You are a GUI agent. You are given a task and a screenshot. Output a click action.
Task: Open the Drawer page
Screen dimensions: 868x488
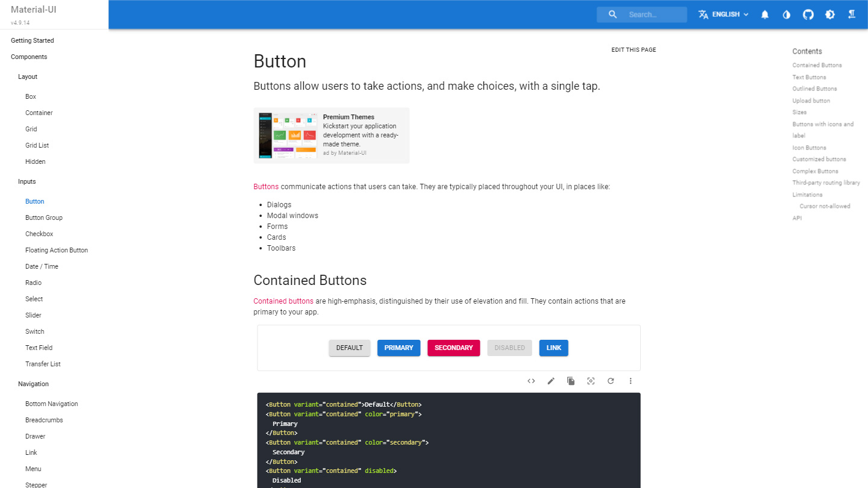pos(36,436)
